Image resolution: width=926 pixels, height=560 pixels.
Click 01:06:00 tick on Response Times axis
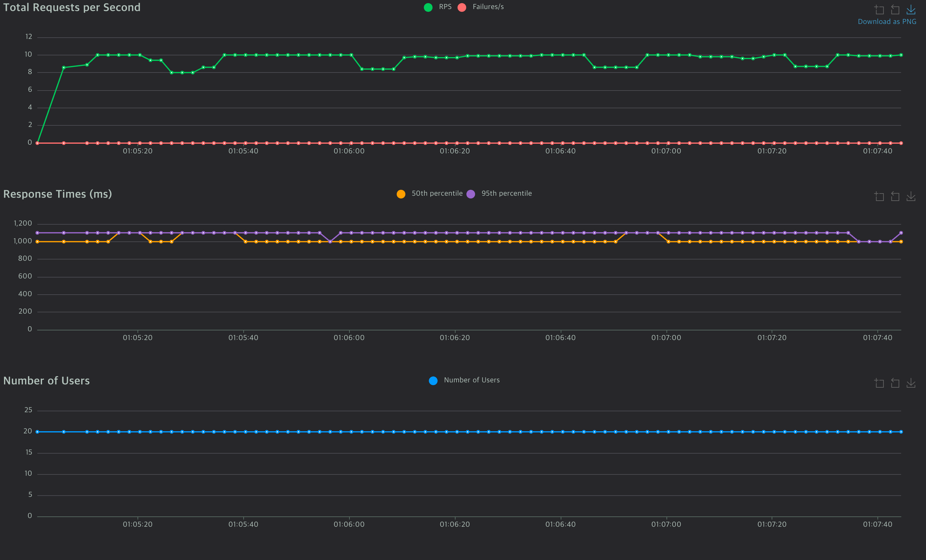coord(349,338)
